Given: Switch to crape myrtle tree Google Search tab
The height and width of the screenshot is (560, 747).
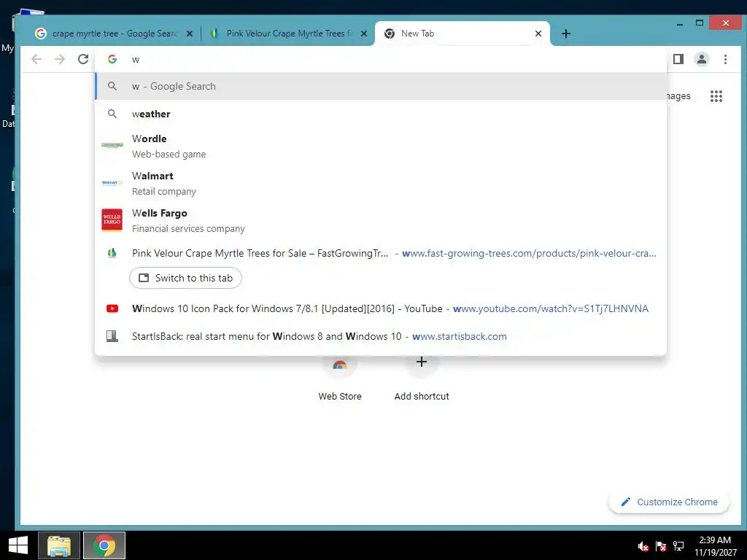Looking at the screenshot, I should [x=113, y=34].
